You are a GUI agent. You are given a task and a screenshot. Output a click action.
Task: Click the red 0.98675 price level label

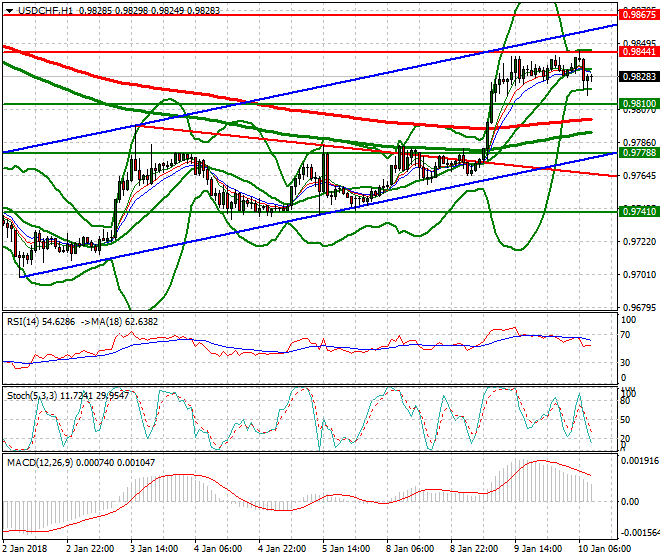[639, 15]
